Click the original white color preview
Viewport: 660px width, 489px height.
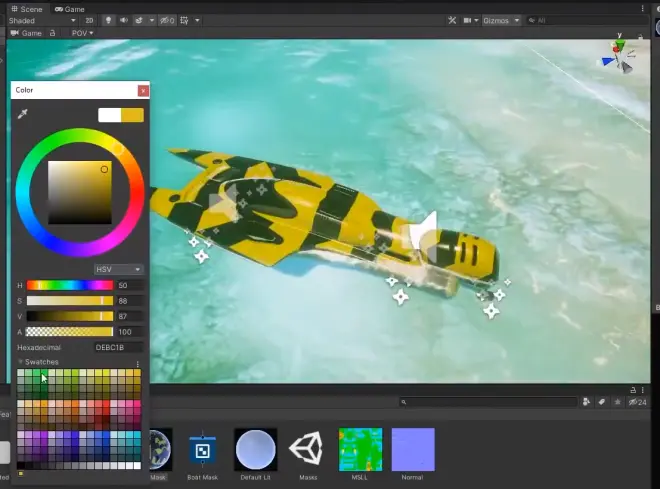tap(109, 115)
